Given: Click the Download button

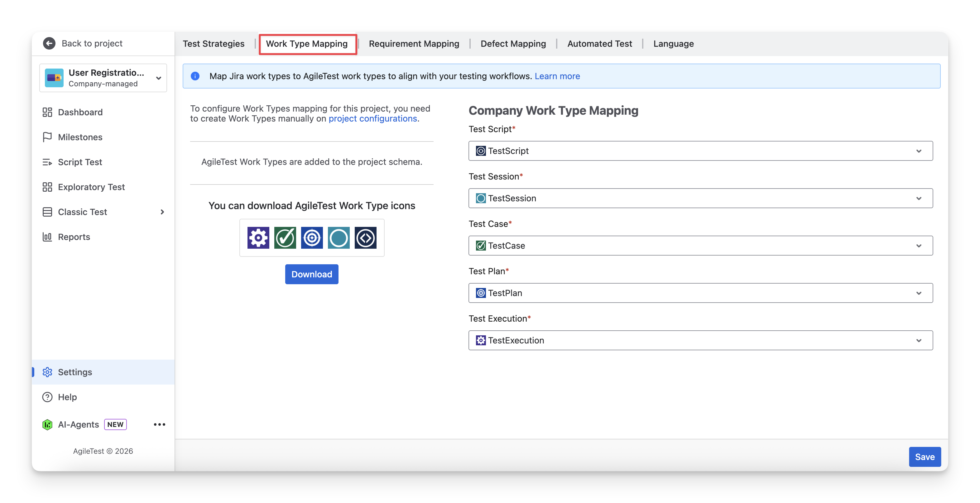Looking at the screenshot, I should pos(312,274).
